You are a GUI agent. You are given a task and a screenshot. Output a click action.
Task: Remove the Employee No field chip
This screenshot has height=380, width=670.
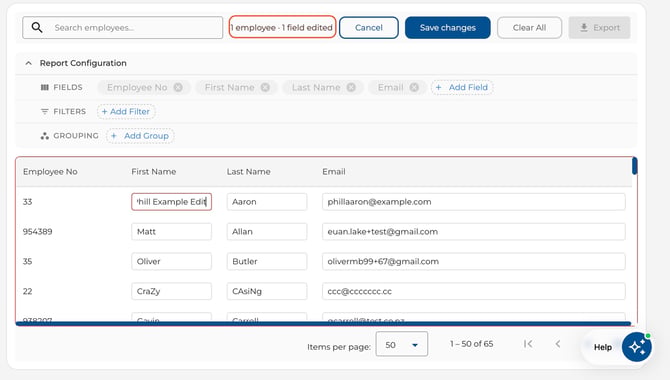point(178,87)
